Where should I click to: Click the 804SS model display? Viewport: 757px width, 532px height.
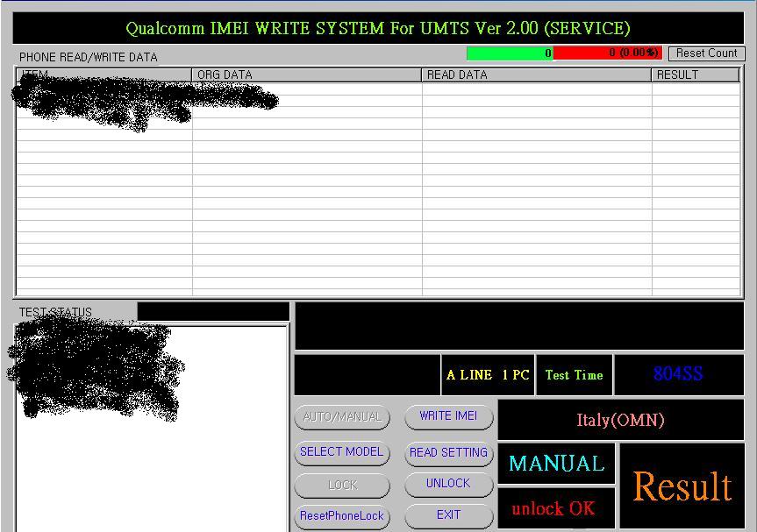point(678,374)
